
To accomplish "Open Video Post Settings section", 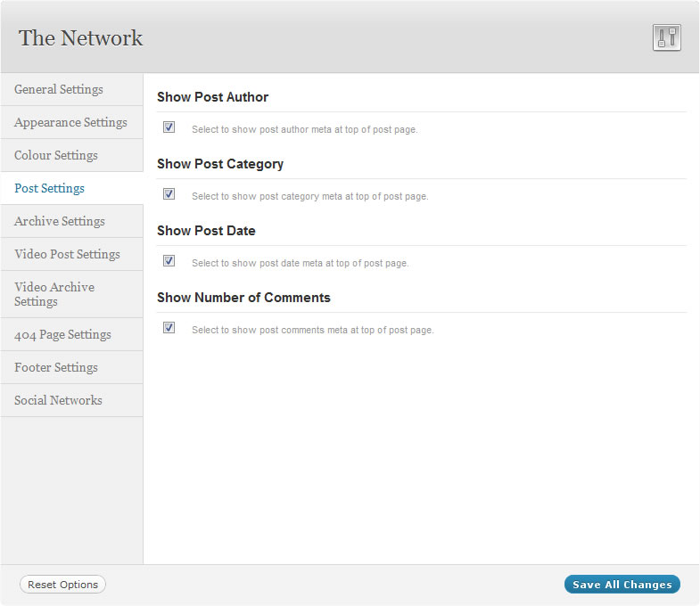I will coord(67,254).
